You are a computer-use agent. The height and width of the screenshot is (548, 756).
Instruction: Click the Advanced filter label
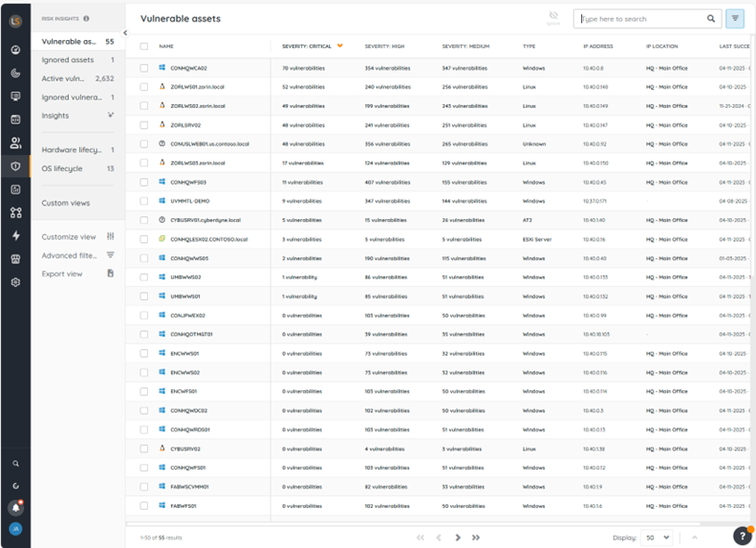click(69, 255)
